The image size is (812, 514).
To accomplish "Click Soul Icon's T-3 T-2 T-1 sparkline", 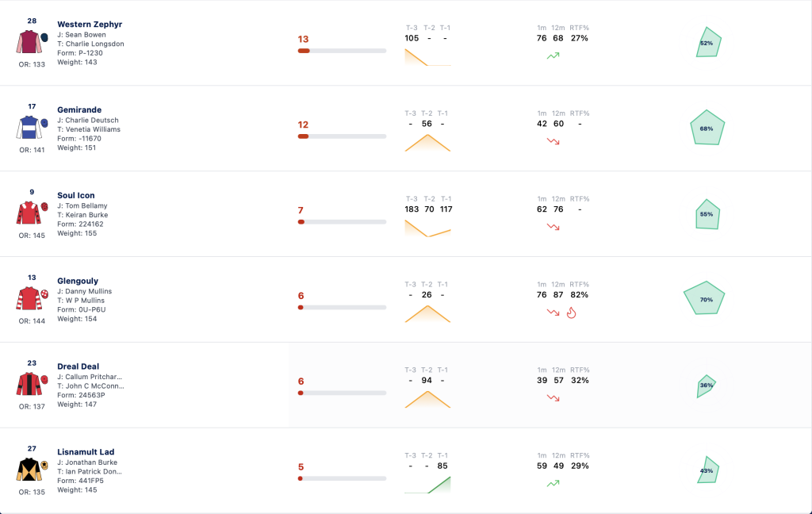I will pyautogui.click(x=427, y=228).
